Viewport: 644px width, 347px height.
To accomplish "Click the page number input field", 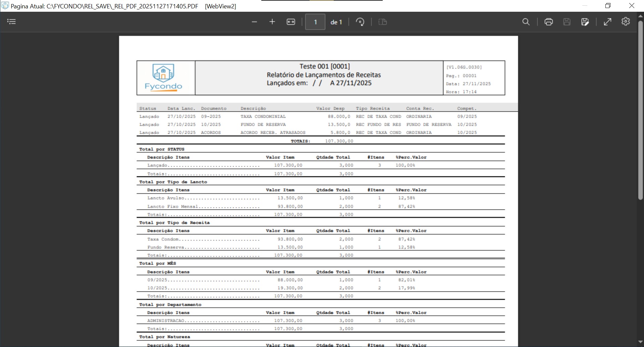I will (315, 22).
